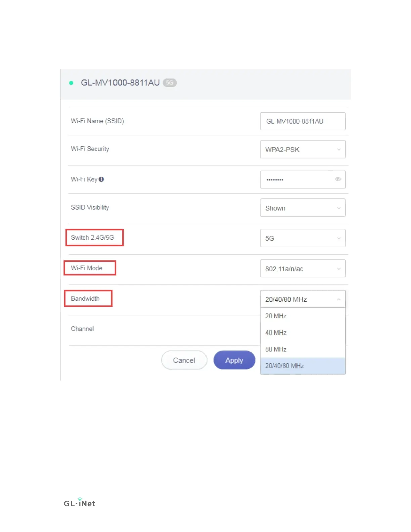Viewport: 411px width, 532px height.
Task: Open the SSID Visibility dropdown
Action: (303, 208)
